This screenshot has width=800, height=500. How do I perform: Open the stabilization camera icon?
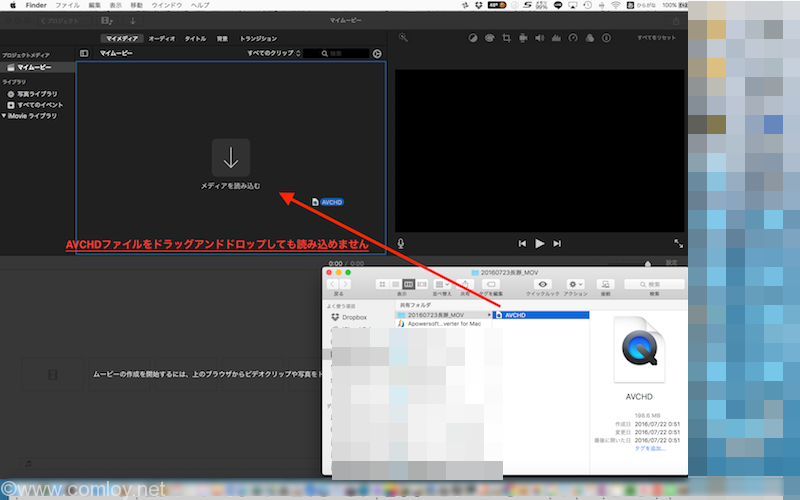(523, 38)
